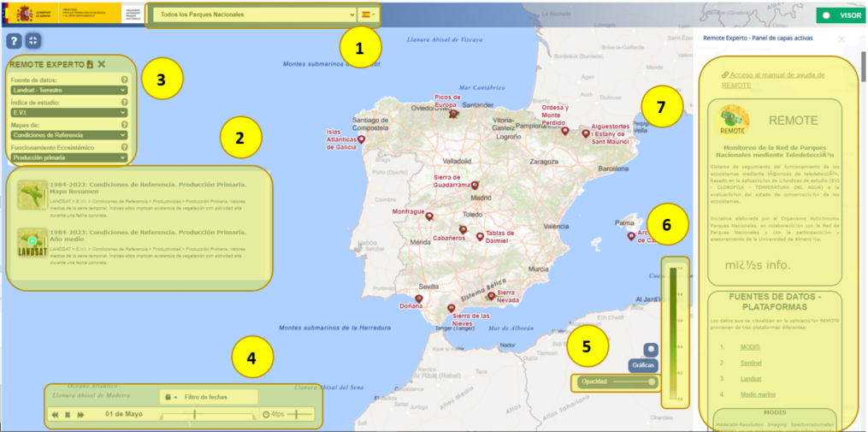Viewport: 868px width, 432px height.
Task: Open the help question mark button
Action: (x=15, y=40)
